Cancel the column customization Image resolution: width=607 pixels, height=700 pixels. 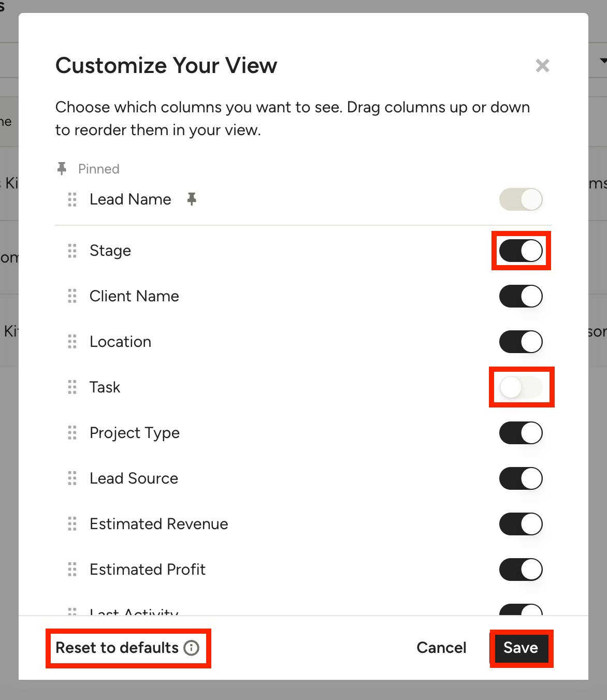(441, 648)
